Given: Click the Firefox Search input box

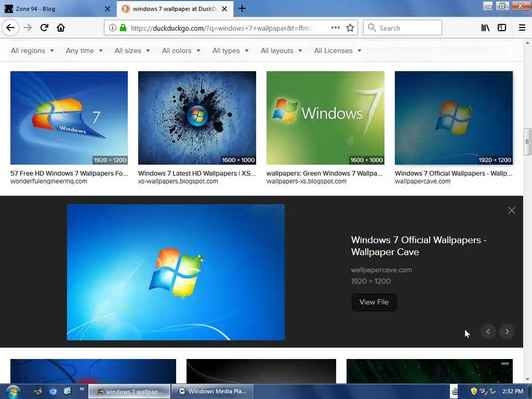Looking at the screenshot, I should [x=403, y=28].
